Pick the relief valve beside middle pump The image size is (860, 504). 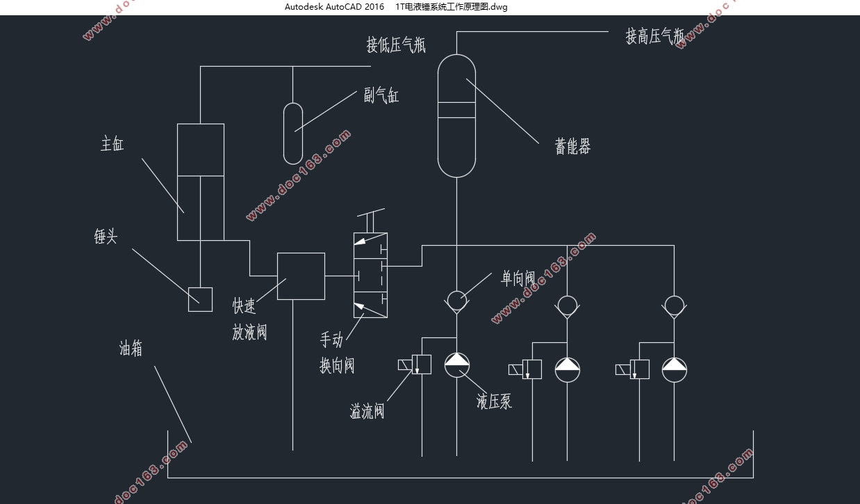point(526,369)
